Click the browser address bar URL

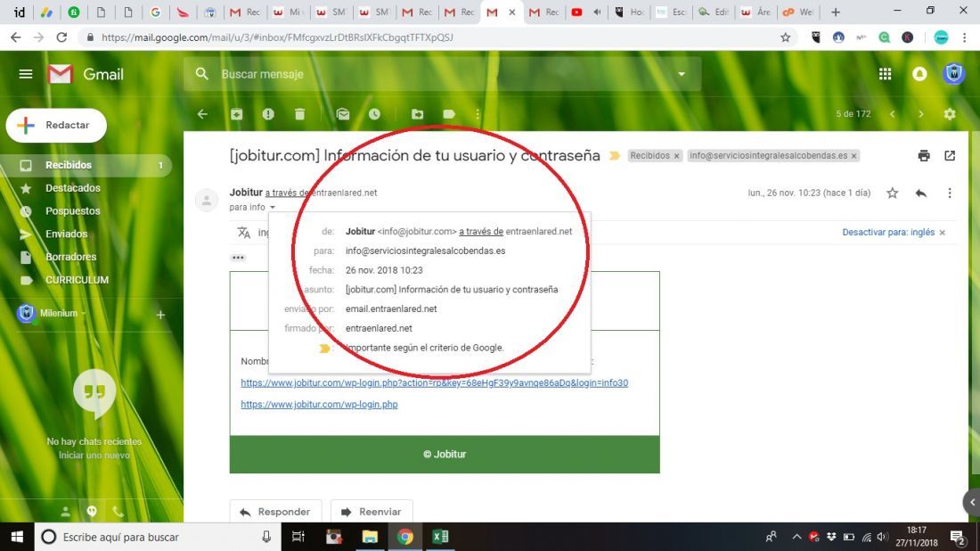coord(277,37)
